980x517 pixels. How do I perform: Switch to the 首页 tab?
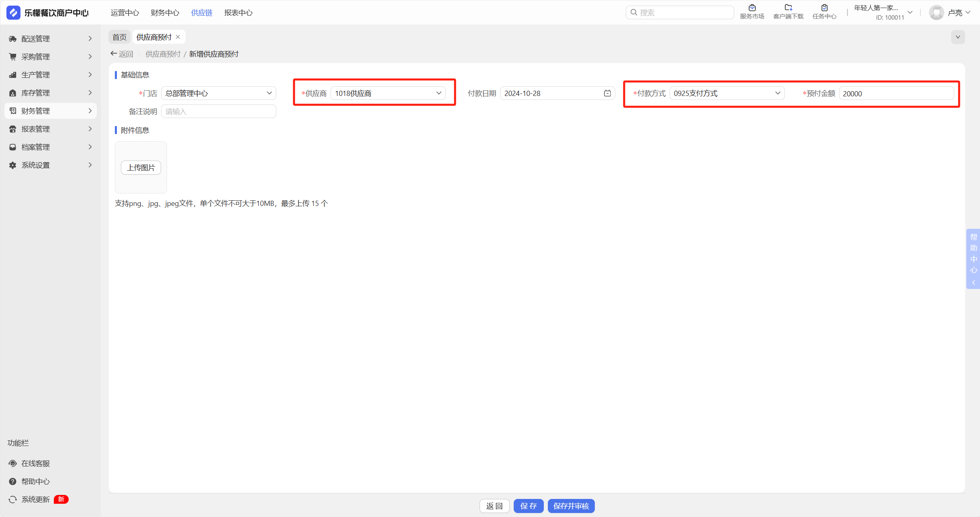(119, 37)
